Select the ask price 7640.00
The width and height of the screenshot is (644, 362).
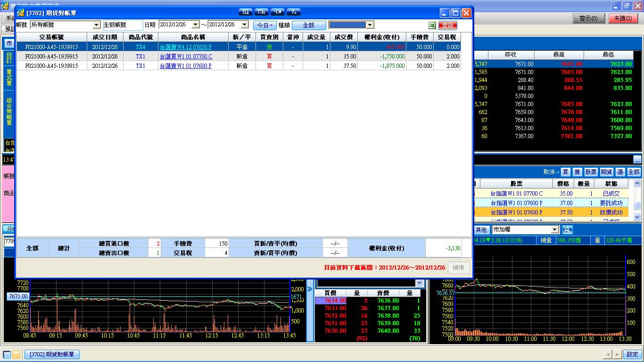pos(388,331)
